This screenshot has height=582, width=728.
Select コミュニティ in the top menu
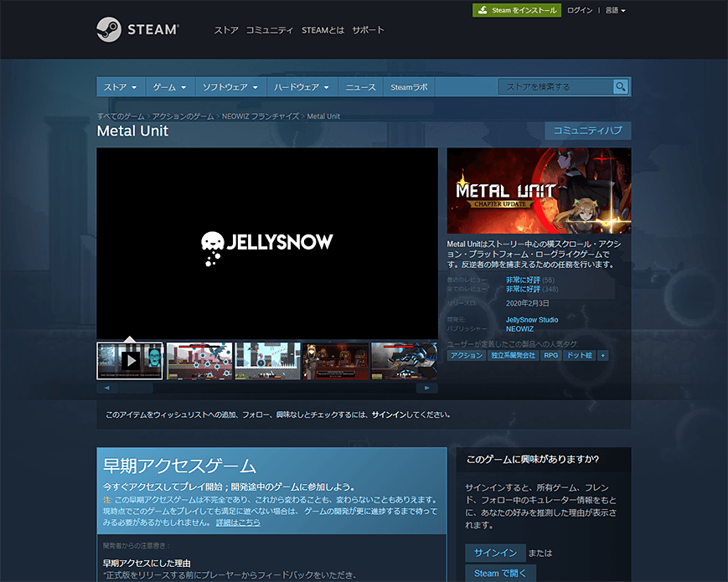coord(268,29)
